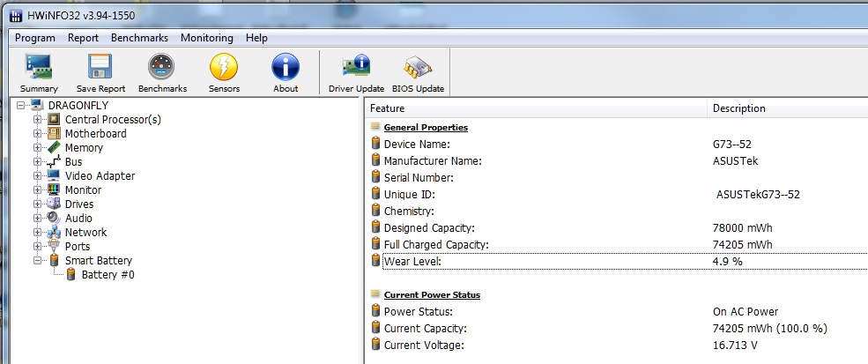Image resolution: width=868 pixels, height=364 pixels.
Task: Click the General Properties heading
Action: pos(426,128)
